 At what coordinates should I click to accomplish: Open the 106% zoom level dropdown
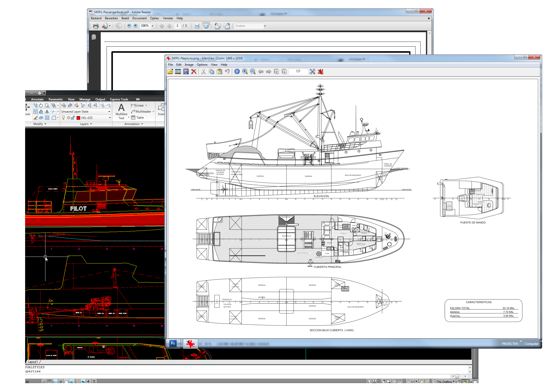(152, 26)
